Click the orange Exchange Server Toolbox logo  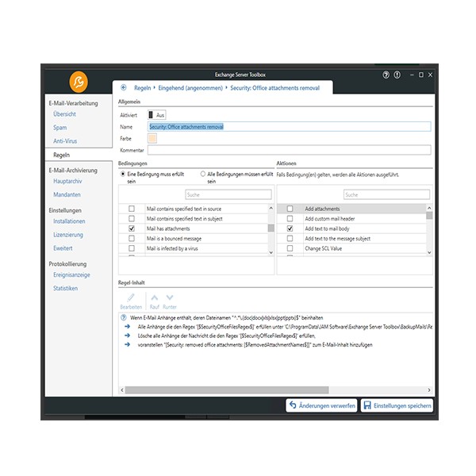pyautogui.click(x=79, y=82)
